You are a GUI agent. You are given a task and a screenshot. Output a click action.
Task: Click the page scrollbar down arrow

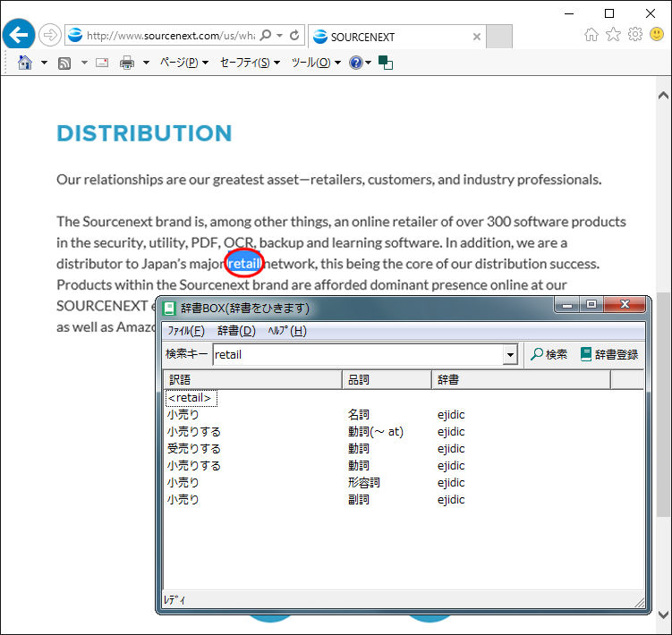663,614
